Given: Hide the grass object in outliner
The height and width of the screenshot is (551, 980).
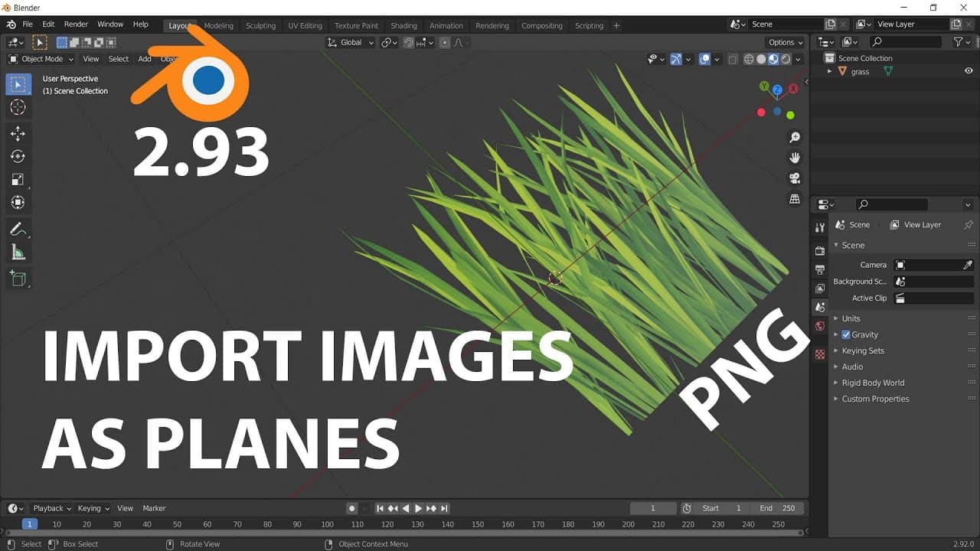Looking at the screenshot, I should pyautogui.click(x=969, y=71).
